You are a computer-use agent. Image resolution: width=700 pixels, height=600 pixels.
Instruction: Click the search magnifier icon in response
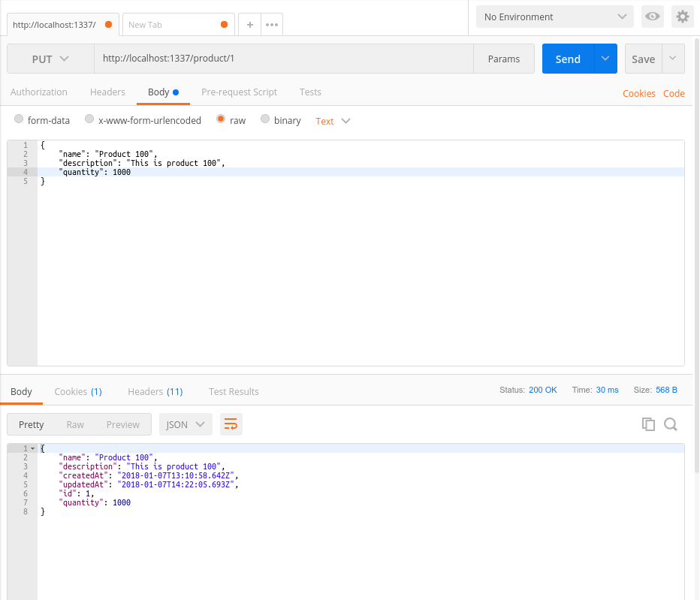(671, 424)
